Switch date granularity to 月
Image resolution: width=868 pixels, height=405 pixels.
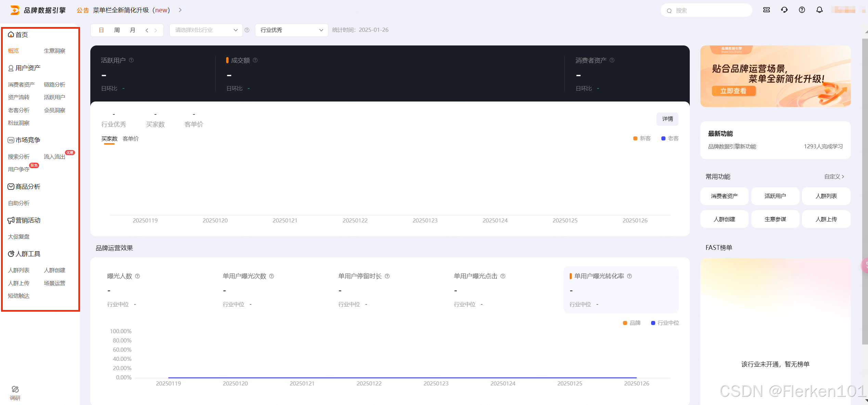coord(132,30)
